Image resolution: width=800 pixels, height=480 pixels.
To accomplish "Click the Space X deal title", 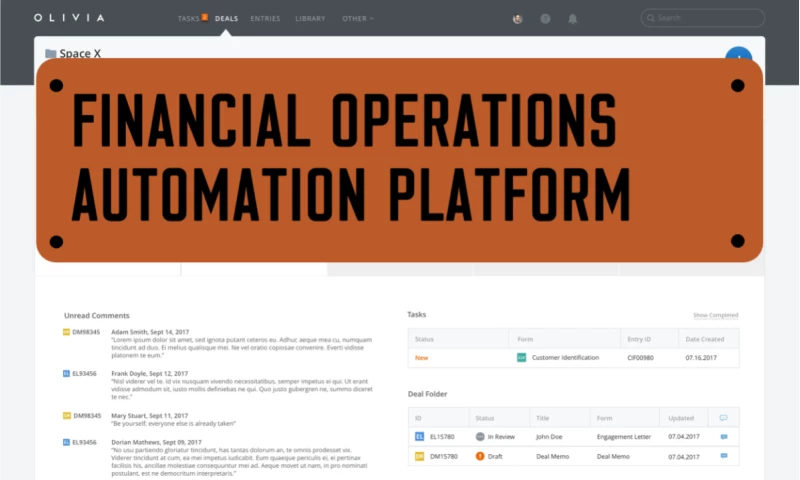I will point(80,54).
